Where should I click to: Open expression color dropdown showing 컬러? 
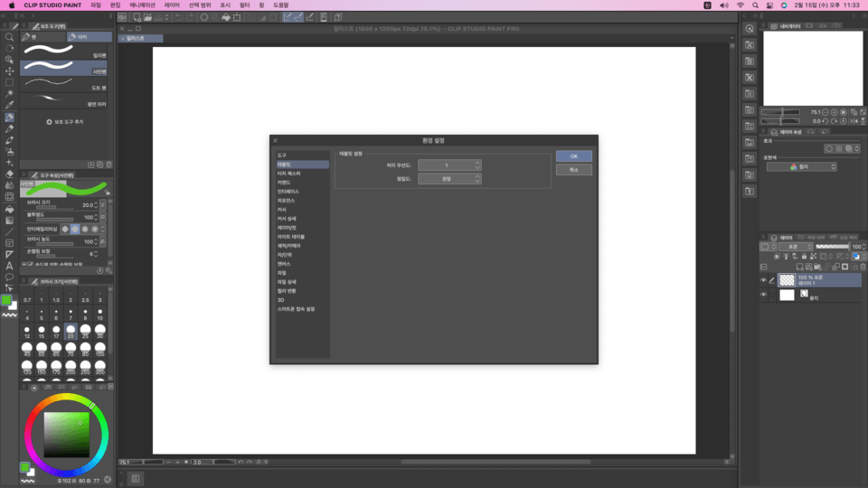point(802,166)
